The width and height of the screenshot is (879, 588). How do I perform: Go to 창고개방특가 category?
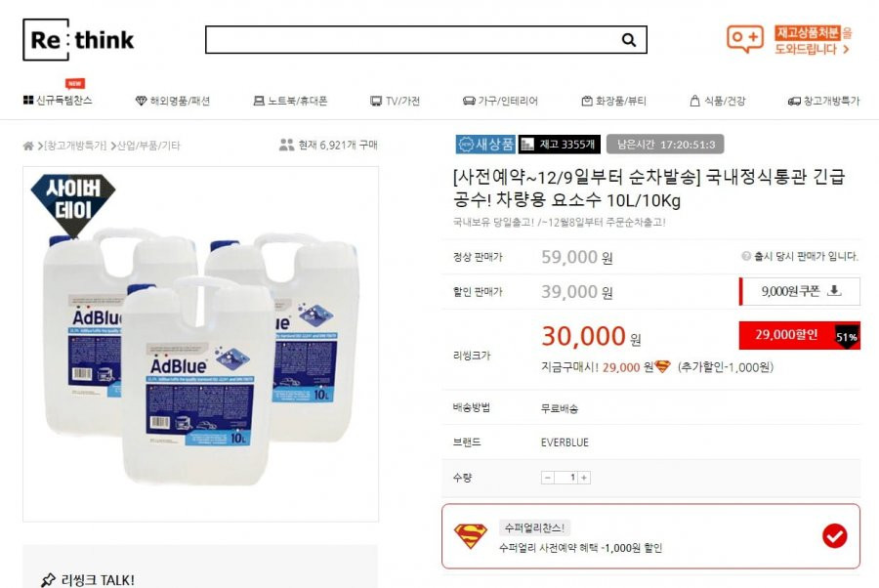(823, 101)
